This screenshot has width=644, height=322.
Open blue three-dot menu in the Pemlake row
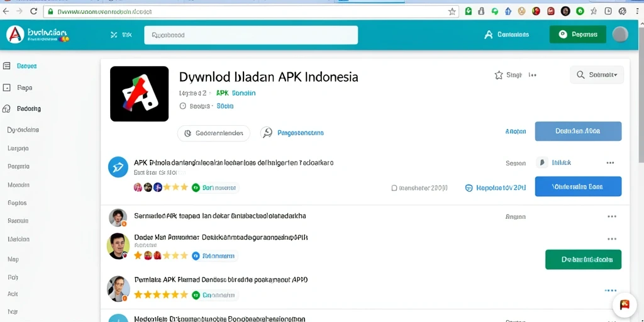pos(611,291)
